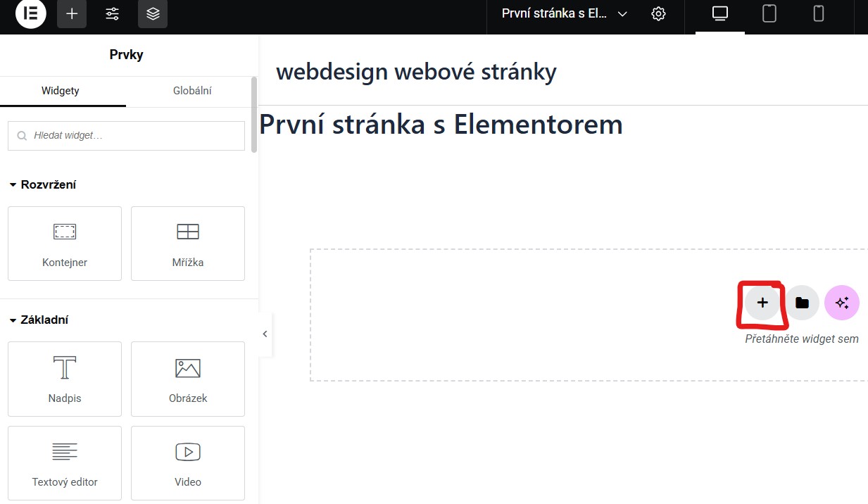Switch to mobile preview mode
Viewport: 868px width, 504px height.
[x=819, y=14]
